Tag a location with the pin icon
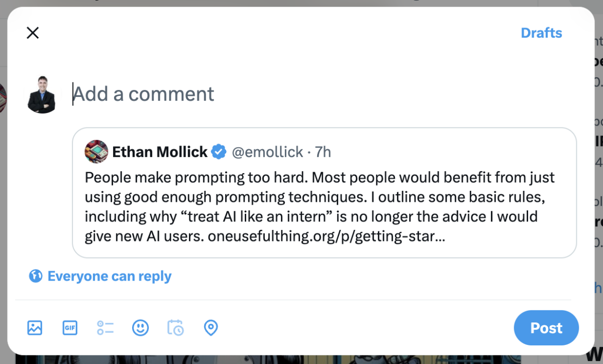 [211, 328]
